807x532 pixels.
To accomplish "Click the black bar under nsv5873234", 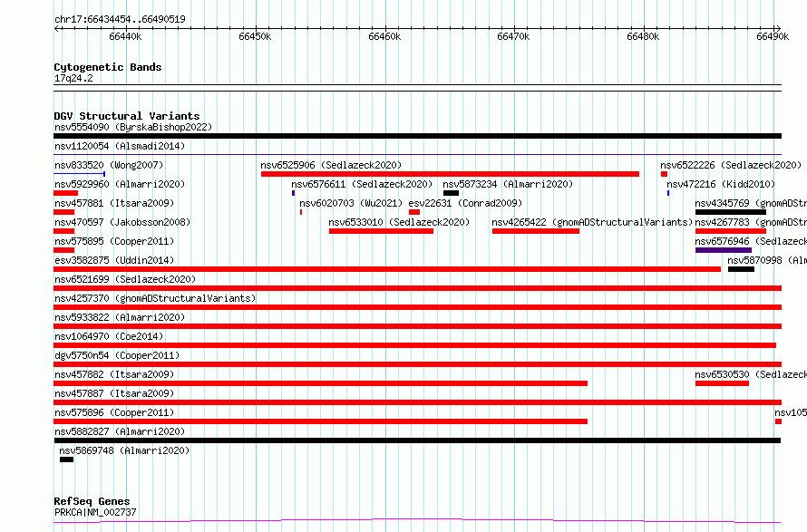I will click(451, 193).
